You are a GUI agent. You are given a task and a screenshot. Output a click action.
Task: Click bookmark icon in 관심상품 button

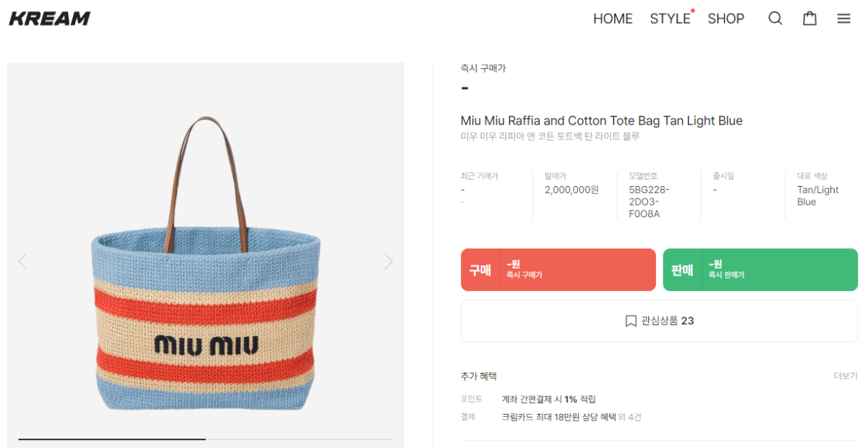tap(631, 321)
